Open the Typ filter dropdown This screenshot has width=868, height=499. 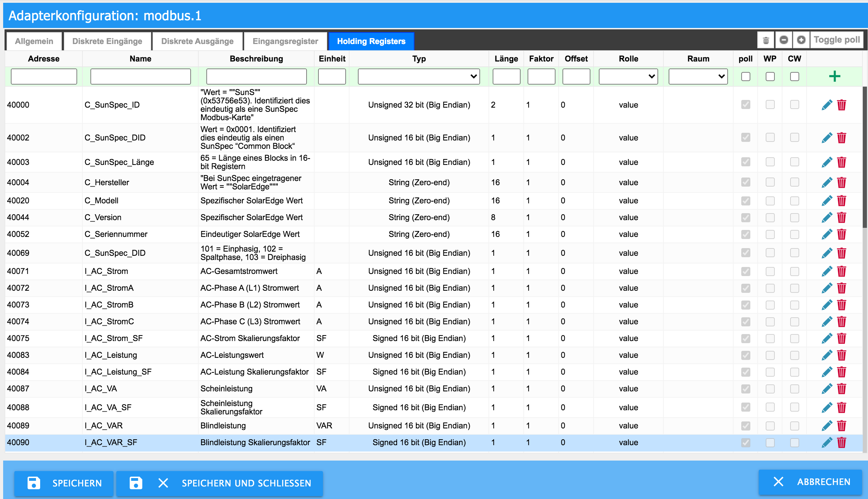(419, 77)
